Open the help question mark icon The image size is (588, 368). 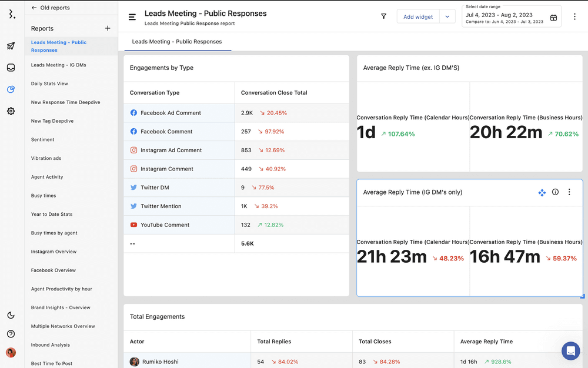click(11, 334)
